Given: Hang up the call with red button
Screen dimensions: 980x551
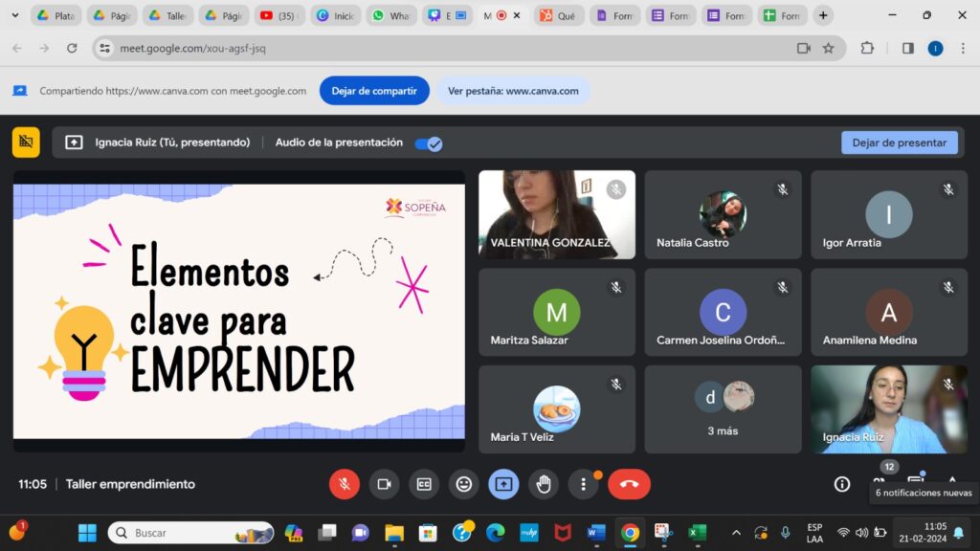Looking at the screenshot, I should click(629, 484).
